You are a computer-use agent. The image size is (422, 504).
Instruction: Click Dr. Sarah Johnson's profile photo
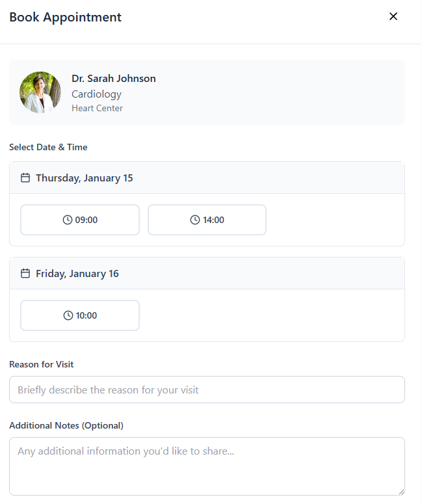click(x=40, y=92)
